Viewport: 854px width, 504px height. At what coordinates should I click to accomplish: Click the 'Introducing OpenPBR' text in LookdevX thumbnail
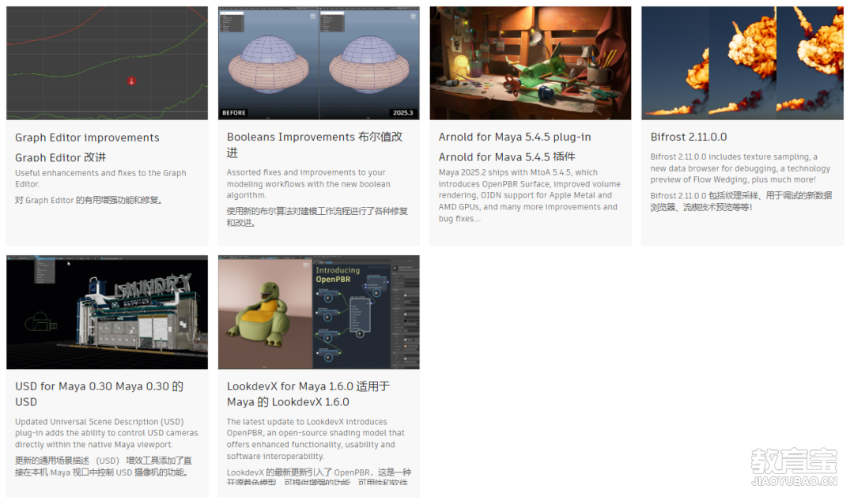(338, 275)
